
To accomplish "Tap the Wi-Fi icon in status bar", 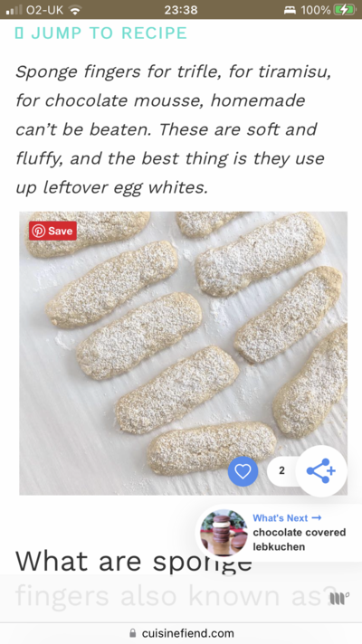I will [74, 10].
